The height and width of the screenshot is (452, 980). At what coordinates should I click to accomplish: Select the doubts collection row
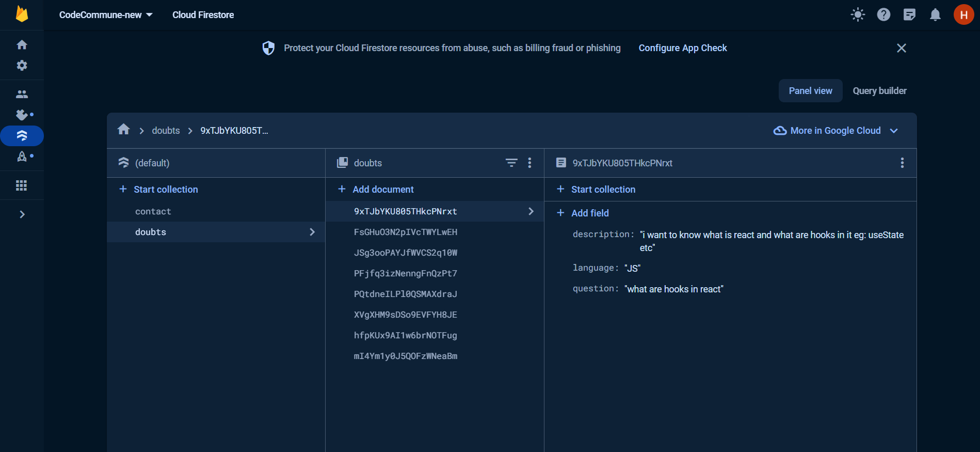click(x=216, y=232)
